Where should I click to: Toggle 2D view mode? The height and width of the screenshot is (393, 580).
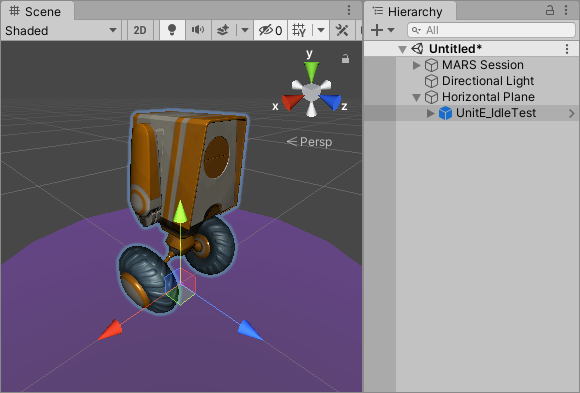pyautogui.click(x=140, y=30)
